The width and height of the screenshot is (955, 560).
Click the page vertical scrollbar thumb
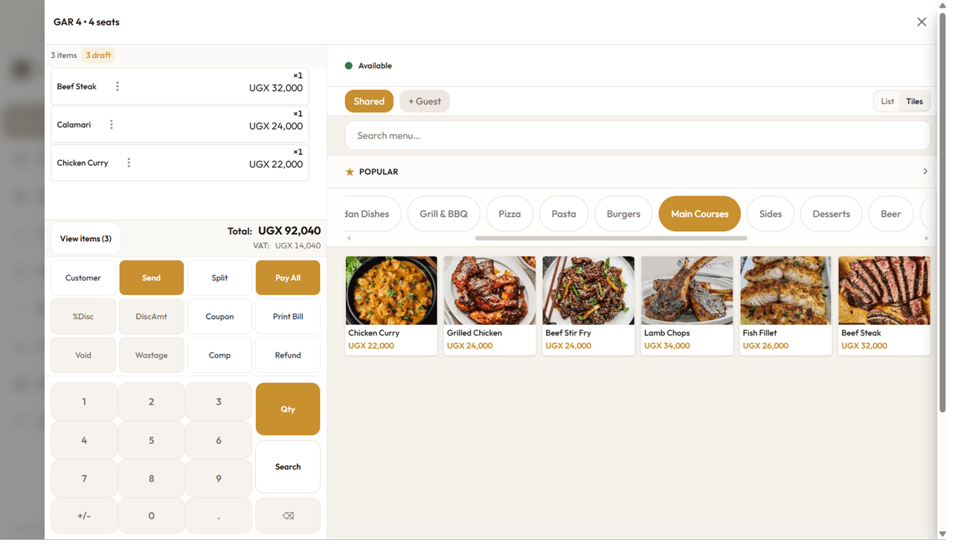coord(942,212)
